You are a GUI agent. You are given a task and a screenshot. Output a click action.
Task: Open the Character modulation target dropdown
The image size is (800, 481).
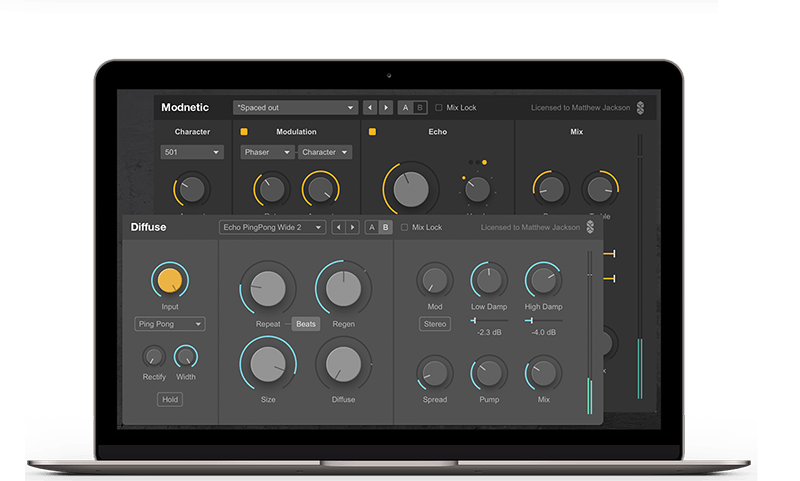coord(324,152)
